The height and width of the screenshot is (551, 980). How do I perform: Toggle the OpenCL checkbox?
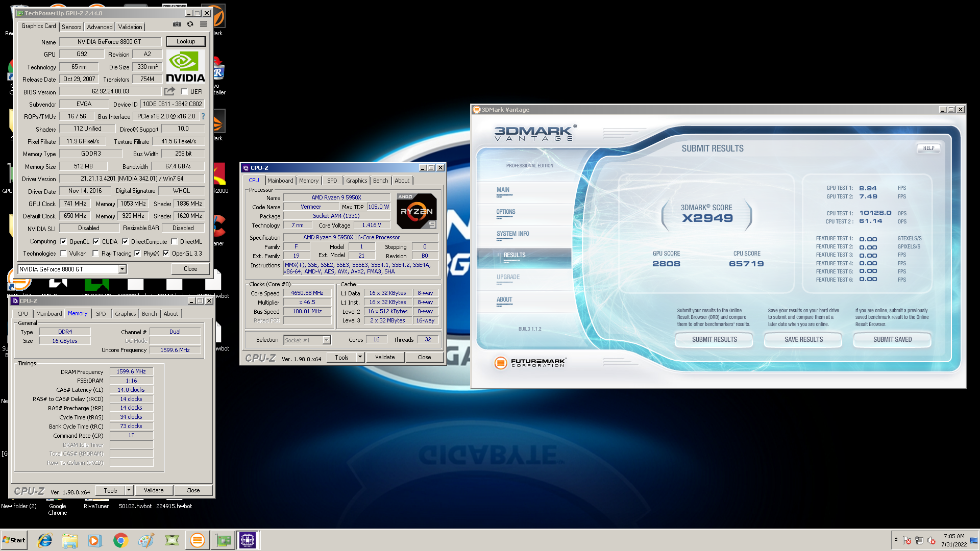(x=63, y=242)
